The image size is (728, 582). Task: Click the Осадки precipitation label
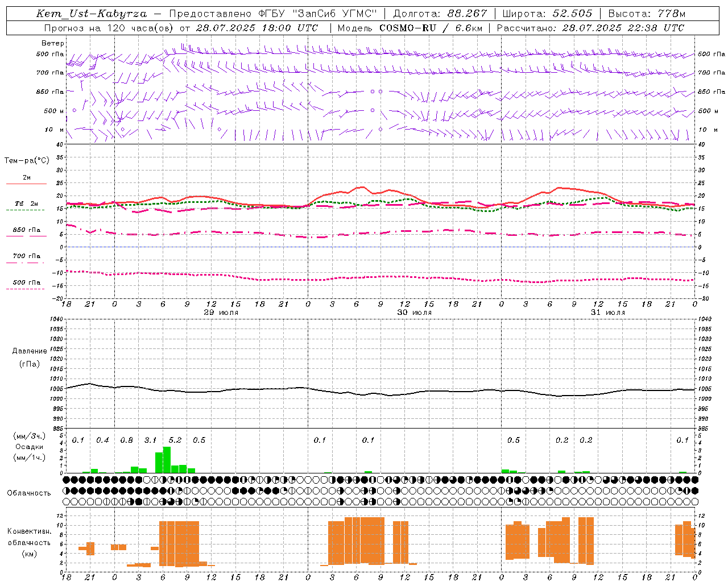click(30, 447)
